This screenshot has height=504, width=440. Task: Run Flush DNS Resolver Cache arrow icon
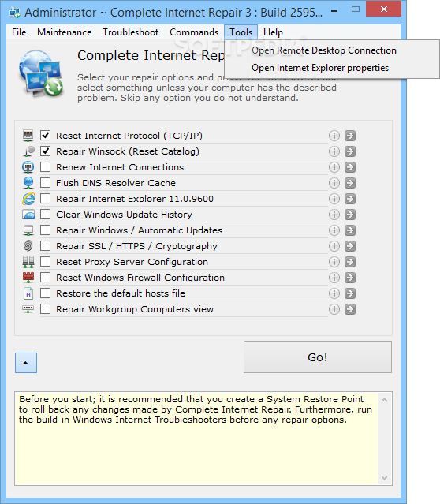(350, 183)
